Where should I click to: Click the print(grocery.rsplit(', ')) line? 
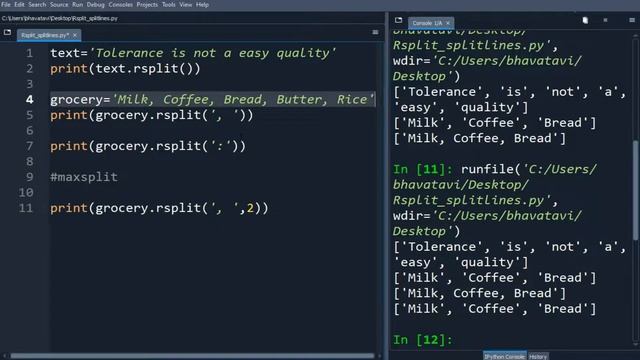coord(151,115)
